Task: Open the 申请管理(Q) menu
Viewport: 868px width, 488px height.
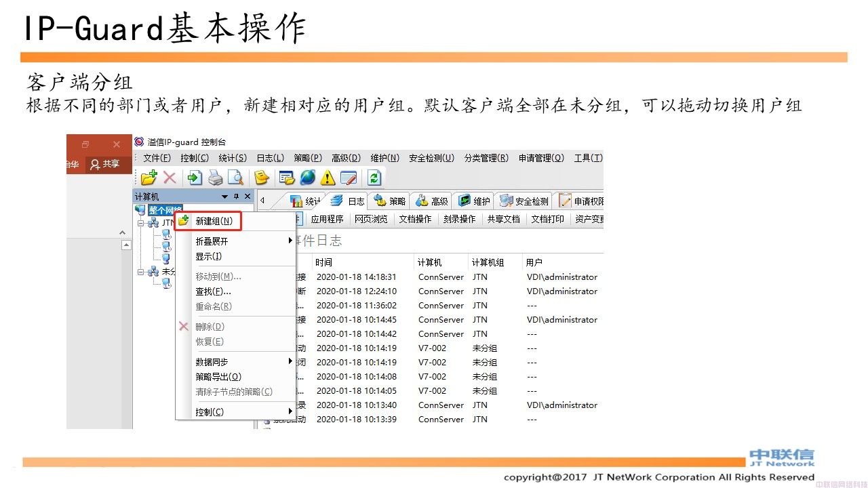Action: (x=541, y=158)
